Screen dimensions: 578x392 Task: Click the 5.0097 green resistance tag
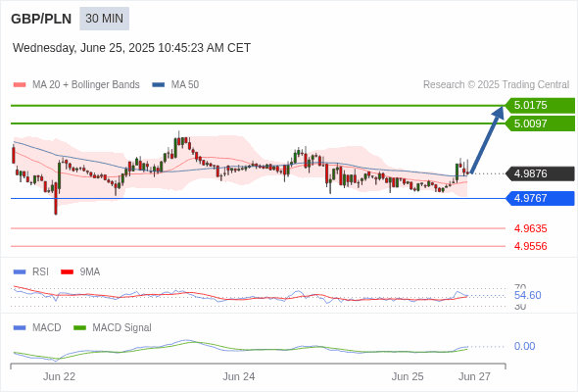point(540,123)
